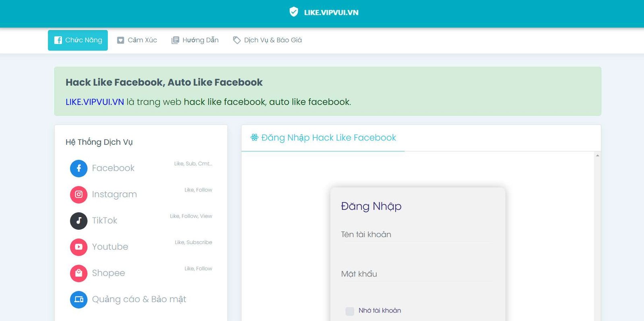Click the atom icon beside Đăng Nhập heading
This screenshot has height=321, width=644.
click(x=254, y=138)
